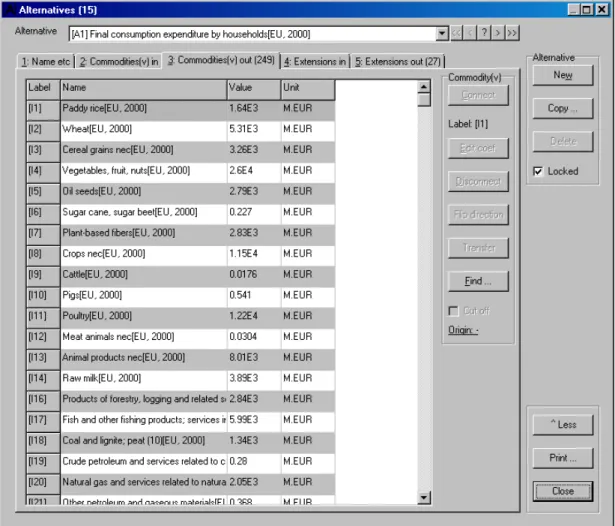Click the Alternative combo box field

click(x=252, y=34)
